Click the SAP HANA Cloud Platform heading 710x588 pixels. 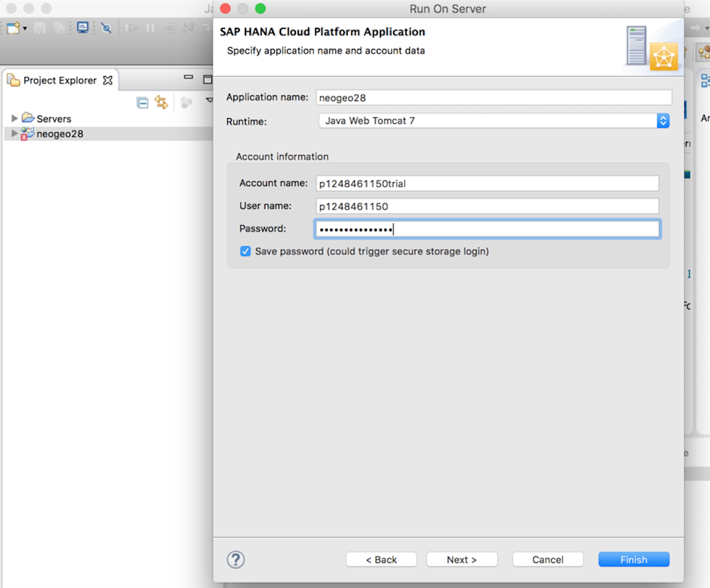coord(322,32)
